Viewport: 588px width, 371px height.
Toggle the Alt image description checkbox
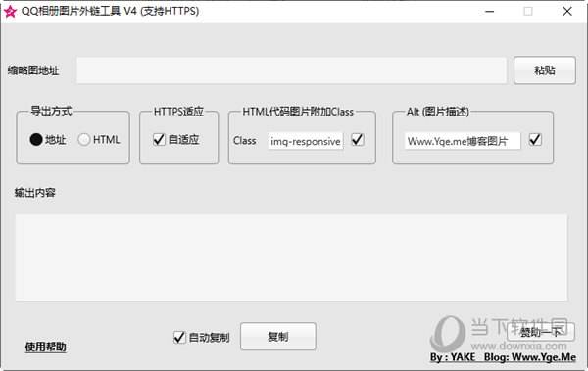point(535,140)
